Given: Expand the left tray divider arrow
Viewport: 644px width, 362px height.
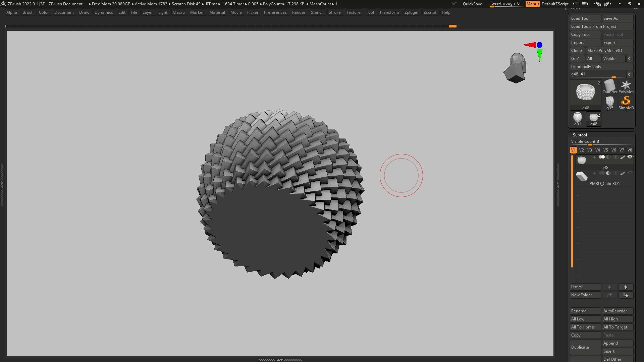Looking at the screenshot, I should pyautogui.click(x=2, y=184).
